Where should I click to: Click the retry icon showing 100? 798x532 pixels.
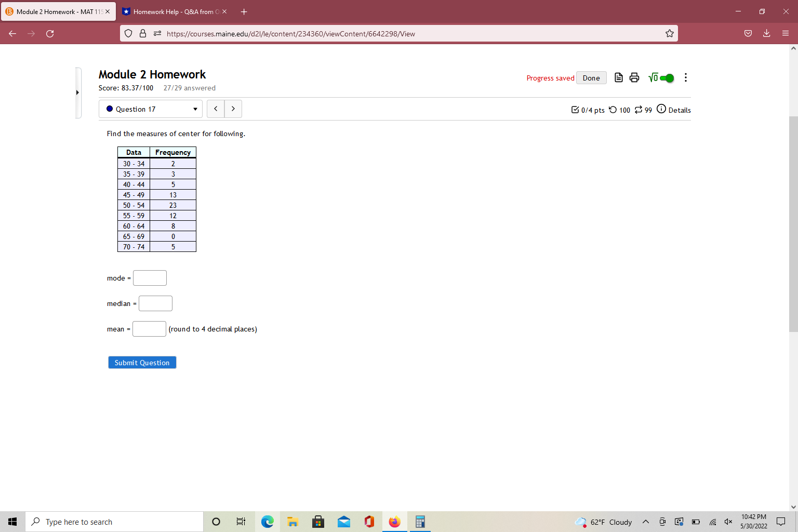tap(614, 110)
